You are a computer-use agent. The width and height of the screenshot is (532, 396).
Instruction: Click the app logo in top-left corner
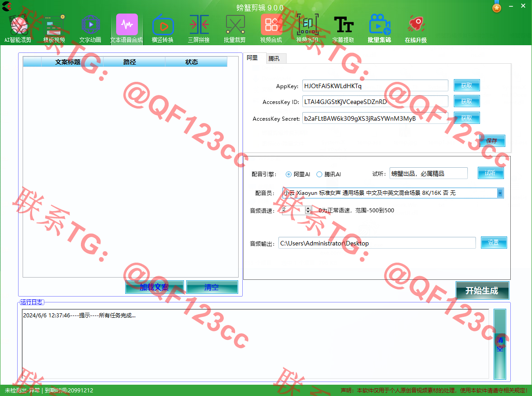pyautogui.click(x=7, y=6)
